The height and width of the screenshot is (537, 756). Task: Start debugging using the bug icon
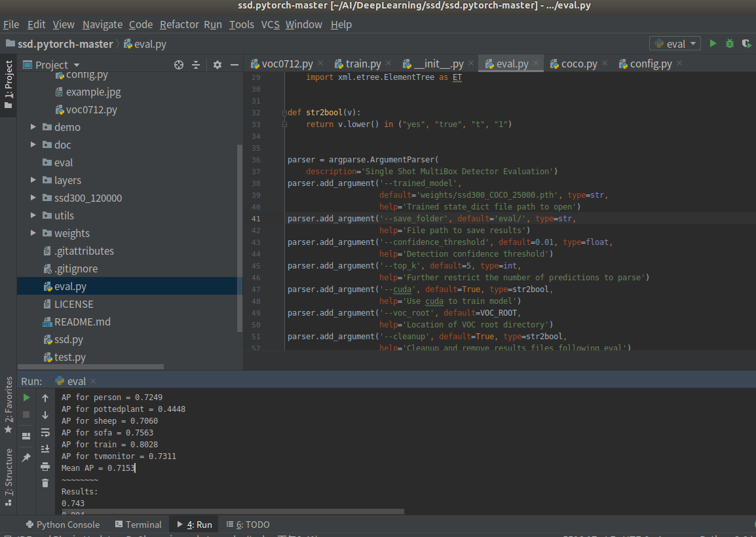pos(729,43)
